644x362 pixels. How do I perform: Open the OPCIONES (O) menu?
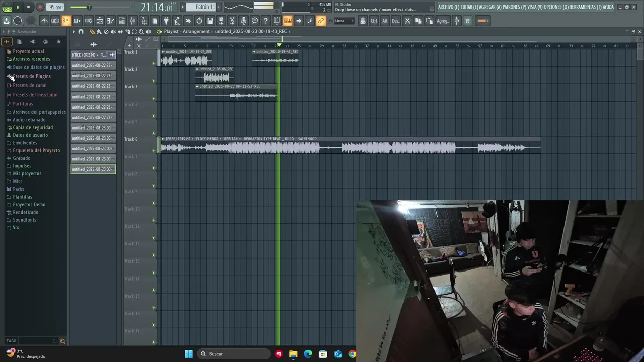coord(556,7)
